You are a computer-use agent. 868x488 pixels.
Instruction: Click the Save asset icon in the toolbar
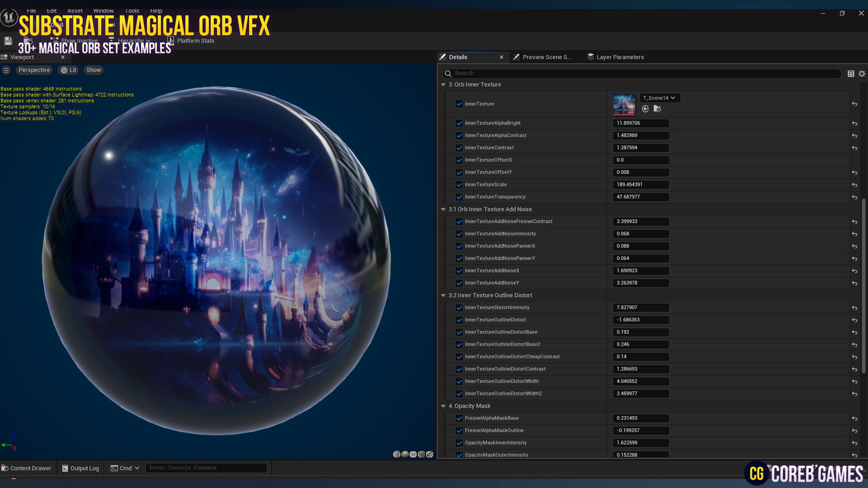(8, 41)
